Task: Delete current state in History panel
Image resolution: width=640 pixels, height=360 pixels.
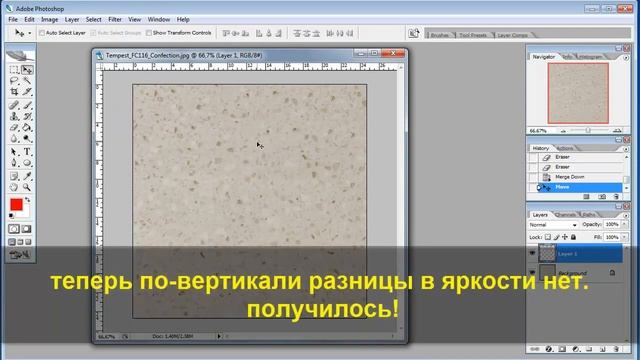Action: click(x=616, y=197)
